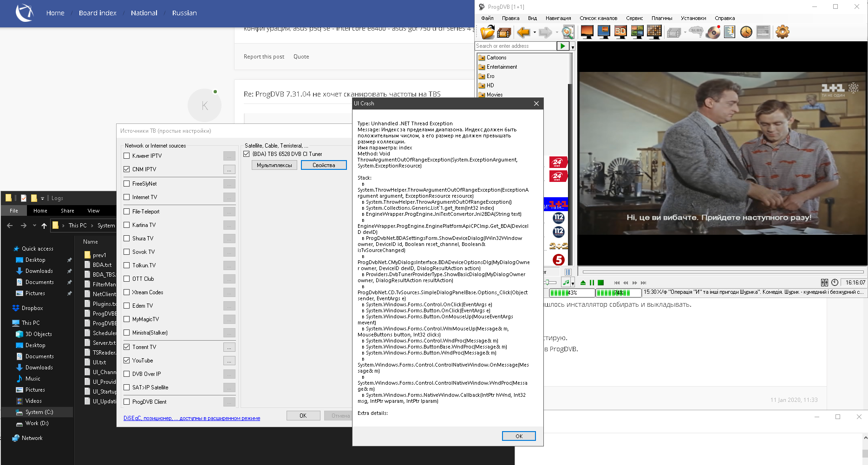Screen dimensions: 868x465
Task: Open settings via the orange gear icon
Action: pyautogui.click(x=782, y=32)
